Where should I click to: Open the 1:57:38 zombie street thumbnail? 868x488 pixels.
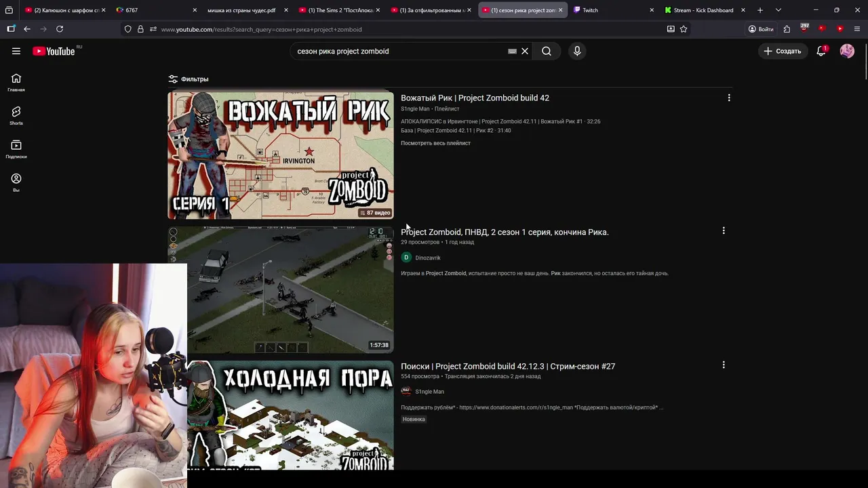click(x=281, y=289)
